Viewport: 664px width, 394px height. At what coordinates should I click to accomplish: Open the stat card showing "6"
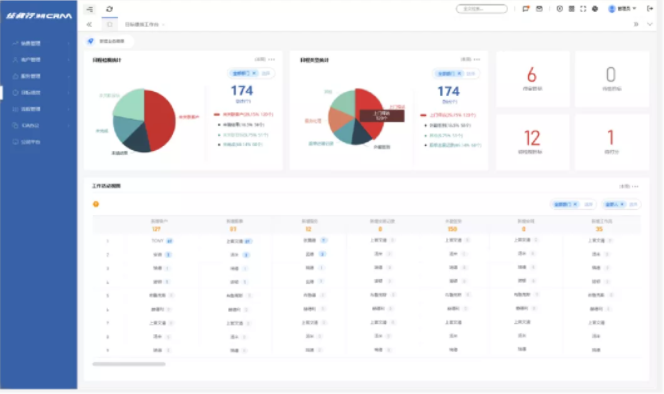click(532, 79)
